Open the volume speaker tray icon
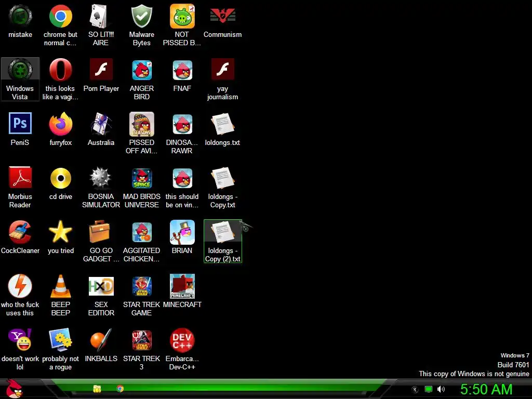The image size is (532, 399). pos(441,389)
